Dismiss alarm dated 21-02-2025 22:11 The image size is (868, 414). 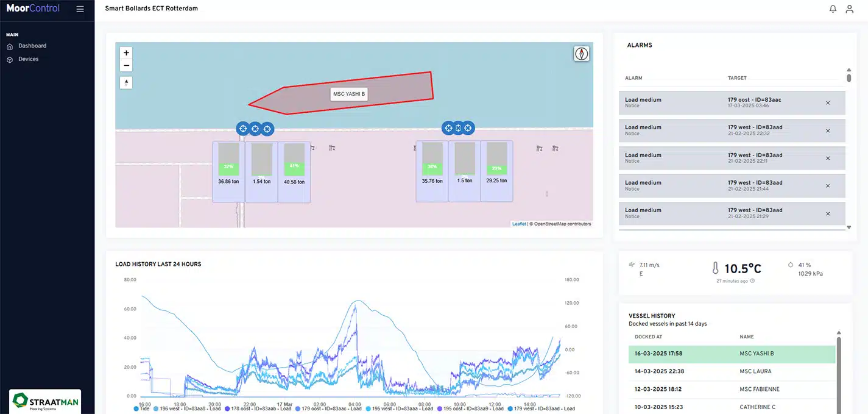pyautogui.click(x=828, y=159)
